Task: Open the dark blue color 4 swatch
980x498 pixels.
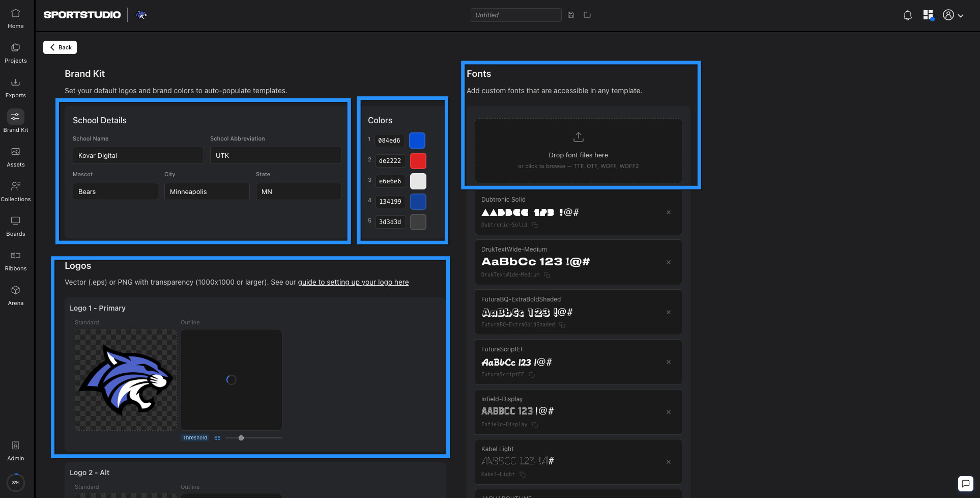Action: tap(418, 202)
